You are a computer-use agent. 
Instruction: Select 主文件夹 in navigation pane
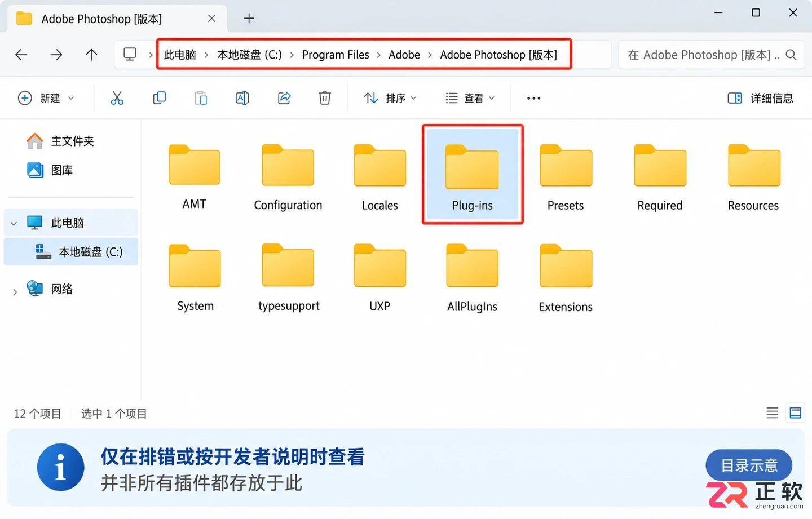point(60,141)
